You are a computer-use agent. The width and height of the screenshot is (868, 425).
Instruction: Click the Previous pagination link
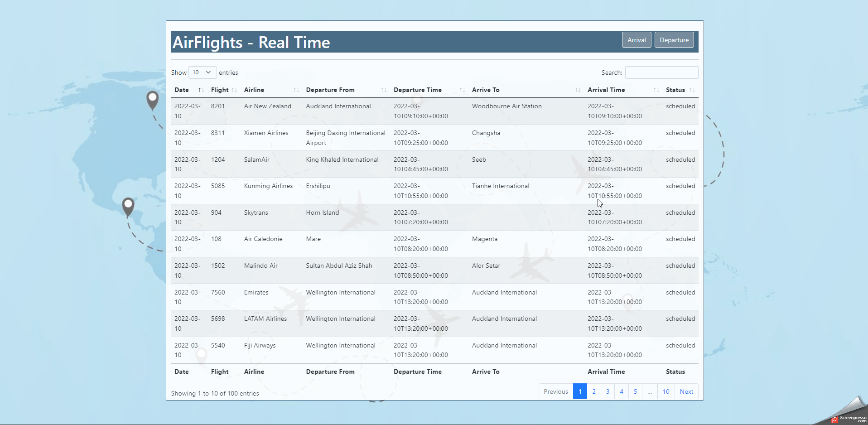pyautogui.click(x=555, y=391)
